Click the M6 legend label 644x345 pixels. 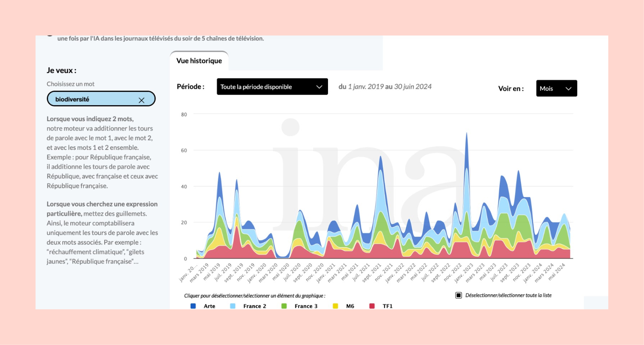[350, 306]
